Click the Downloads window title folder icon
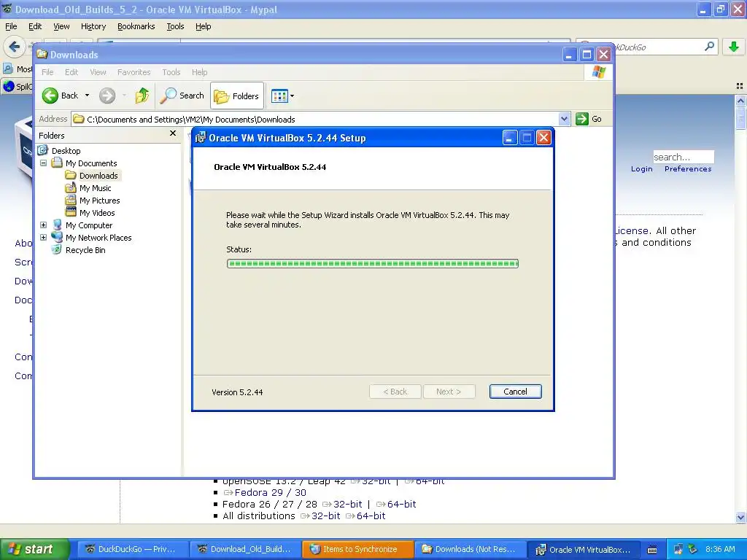Viewport: 747px width, 560px height. [x=42, y=54]
